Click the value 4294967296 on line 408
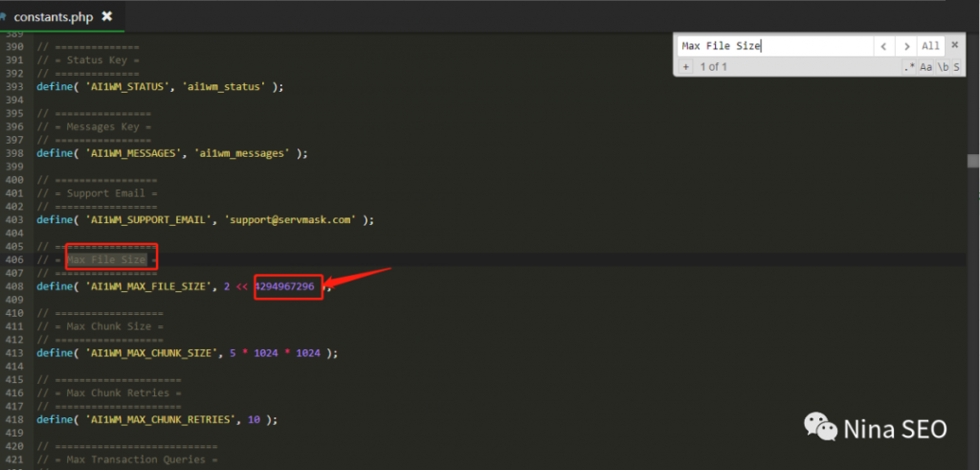Screen dimensions: 980x470 [x=284, y=286]
